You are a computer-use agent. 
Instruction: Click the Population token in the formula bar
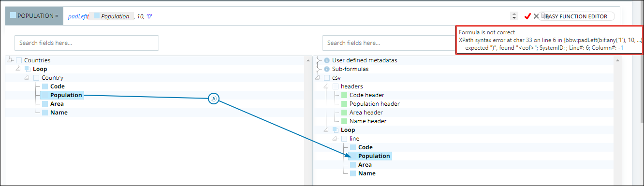pos(112,16)
